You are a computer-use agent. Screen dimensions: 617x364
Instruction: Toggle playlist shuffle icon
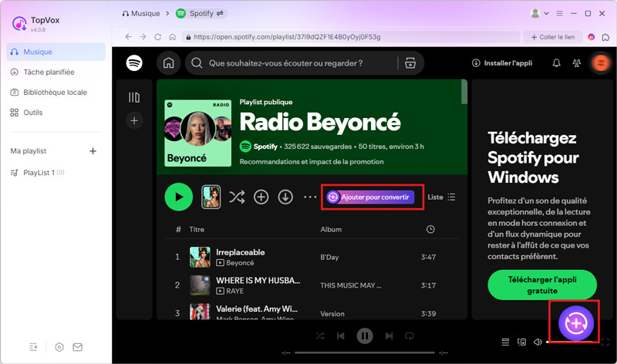(237, 197)
